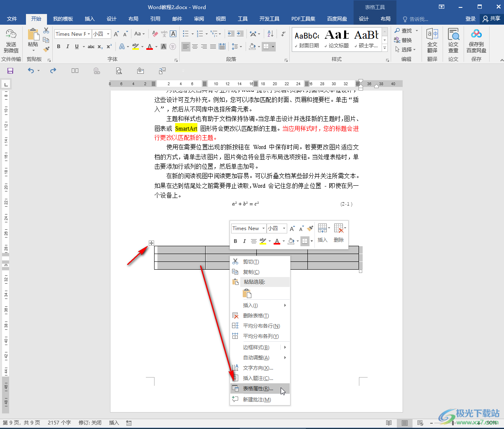Click the Show paragraph marks icon
Screen dimensions: 504x429
click(x=283, y=34)
